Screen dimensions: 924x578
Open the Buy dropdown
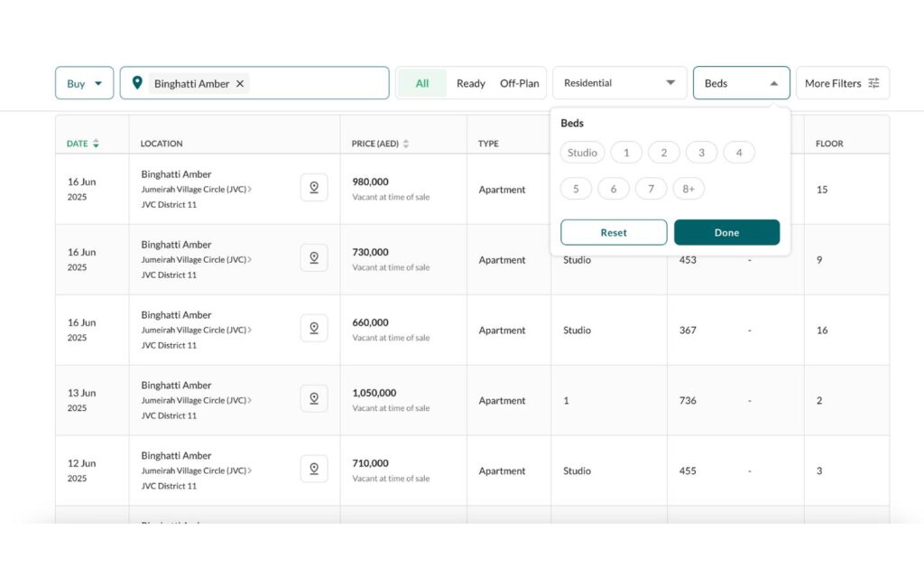tap(84, 83)
